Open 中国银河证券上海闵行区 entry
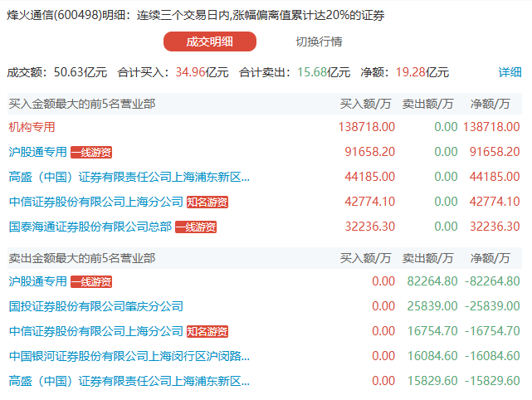The height and width of the screenshot is (400, 532). pos(129,356)
